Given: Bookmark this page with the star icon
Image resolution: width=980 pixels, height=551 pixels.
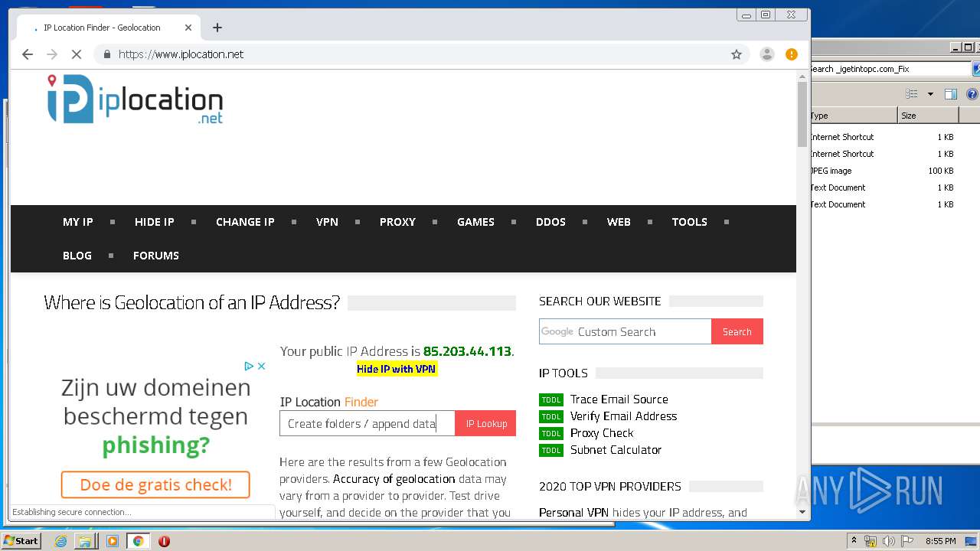Looking at the screenshot, I should (737, 54).
